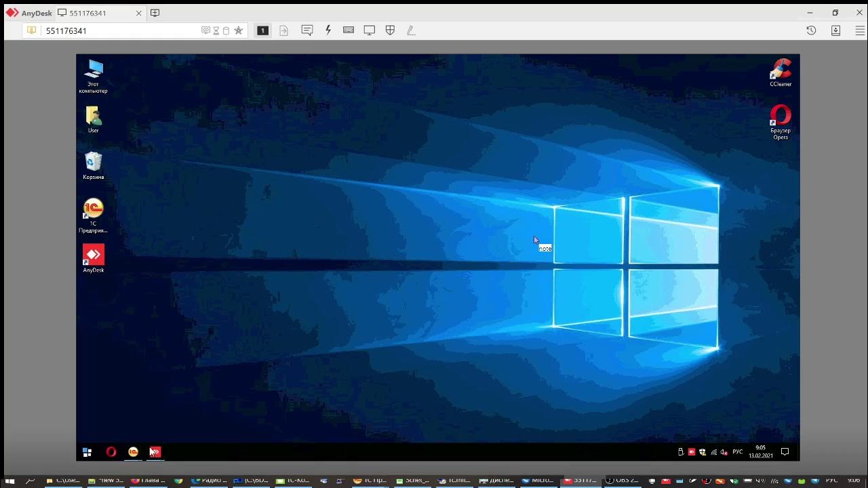Click the OBS taskbar button on host
The height and width of the screenshot is (488, 868).
pyautogui.click(x=621, y=481)
